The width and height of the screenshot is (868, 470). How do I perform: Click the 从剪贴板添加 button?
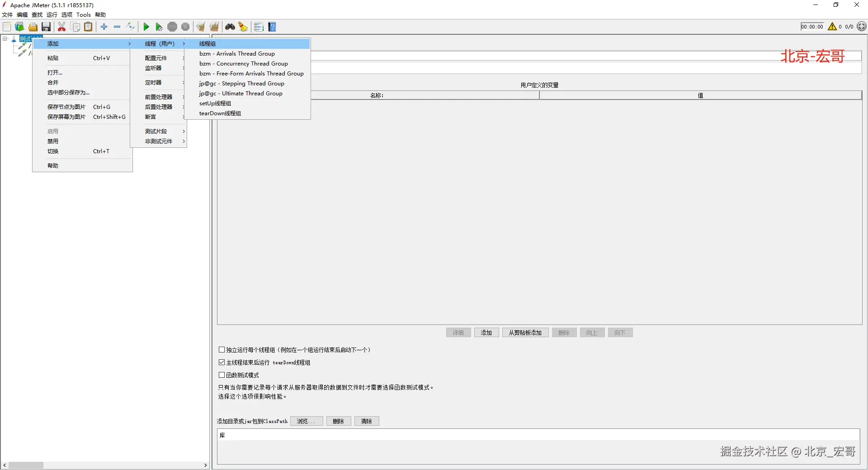click(x=525, y=333)
